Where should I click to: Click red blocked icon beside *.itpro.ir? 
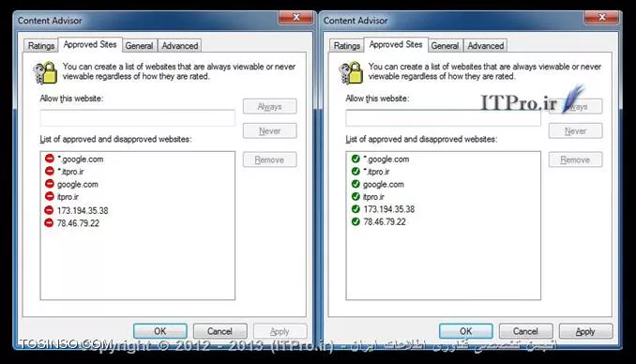coord(50,171)
